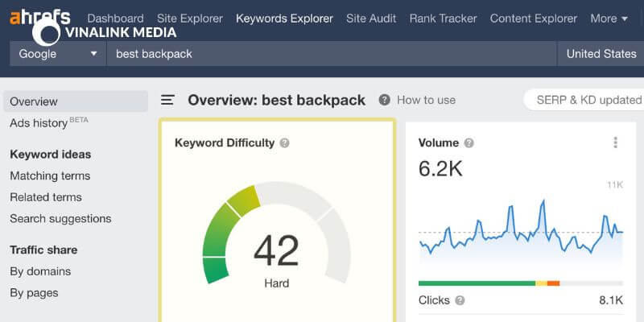Image resolution: width=644 pixels, height=322 pixels.
Task: Open the Google search engine dropdown
Action: coord(57,54)
